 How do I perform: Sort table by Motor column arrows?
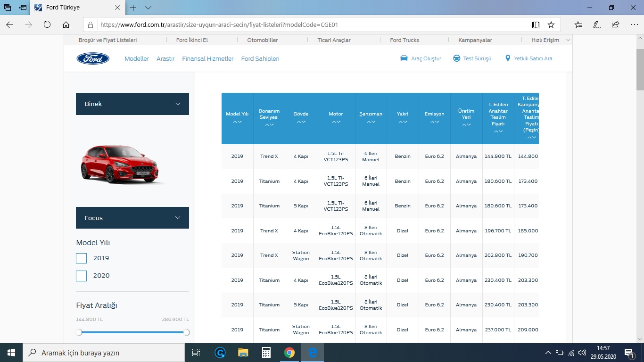point(336,122)
